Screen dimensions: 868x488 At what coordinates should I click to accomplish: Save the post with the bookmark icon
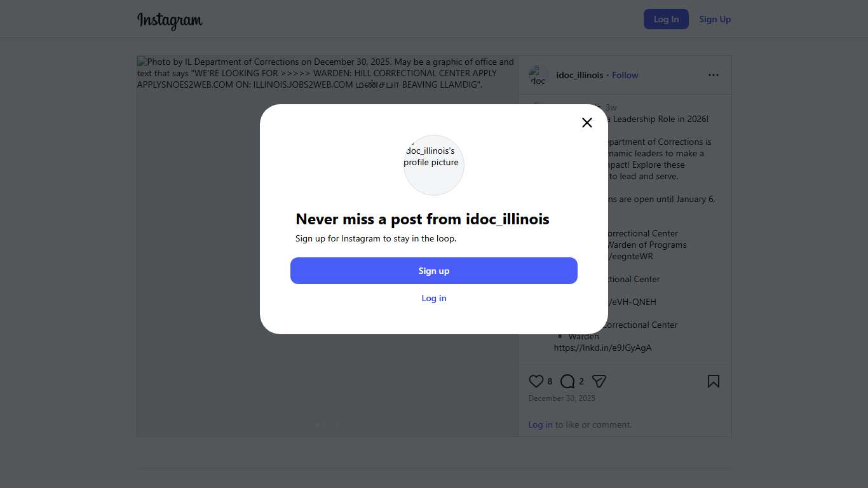tap(713, 381)
